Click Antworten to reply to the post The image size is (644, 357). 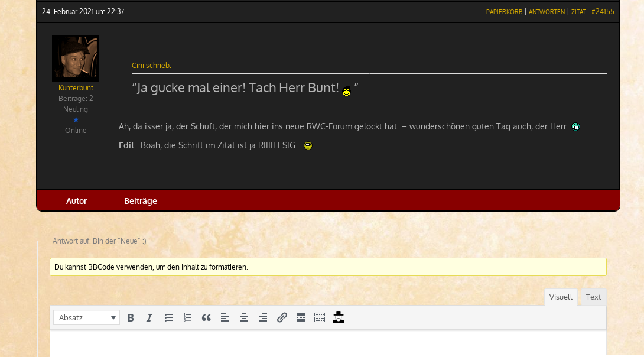tap(547, 11)
